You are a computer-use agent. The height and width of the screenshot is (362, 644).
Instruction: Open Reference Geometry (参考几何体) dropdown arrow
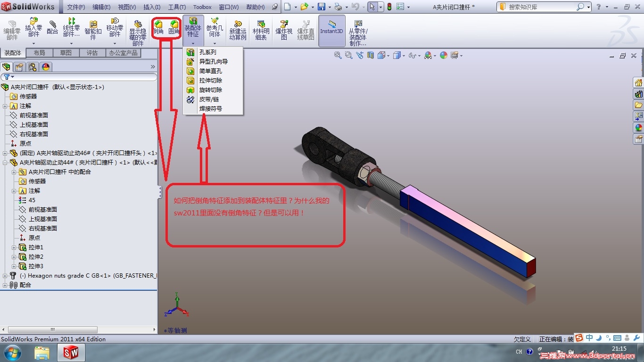coord(215,43)
